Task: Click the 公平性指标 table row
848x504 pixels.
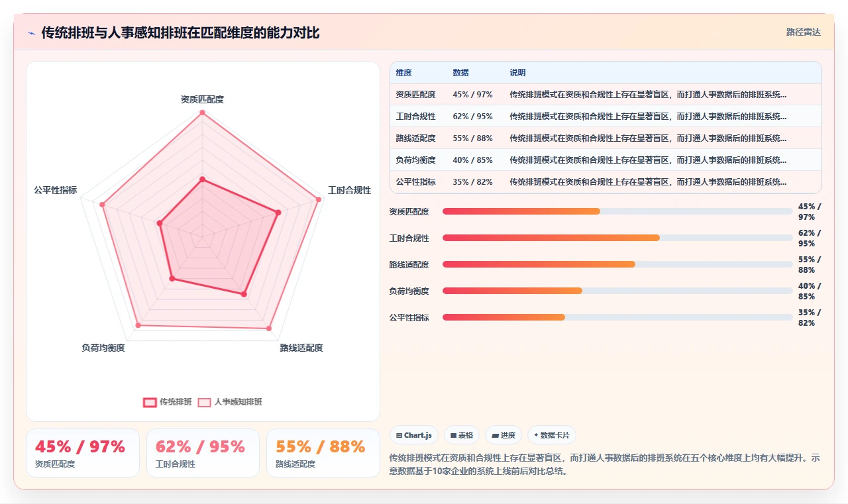Action: (606, 181)
